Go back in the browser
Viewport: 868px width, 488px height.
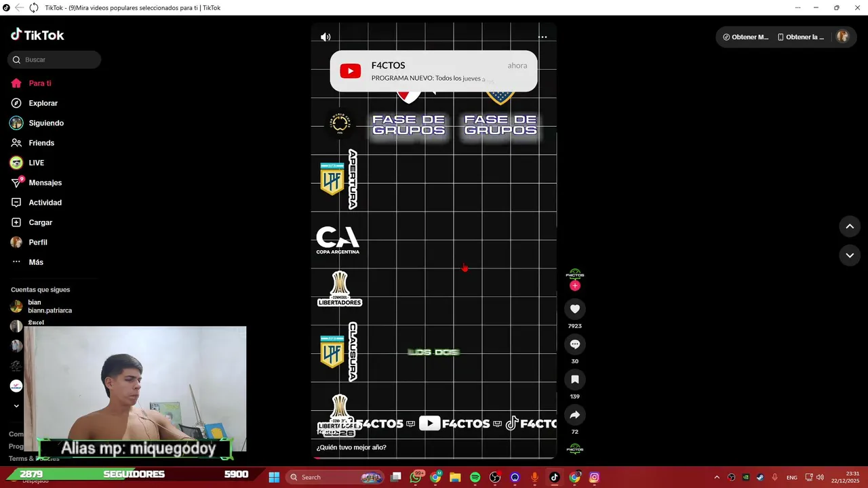pos(18,7)
